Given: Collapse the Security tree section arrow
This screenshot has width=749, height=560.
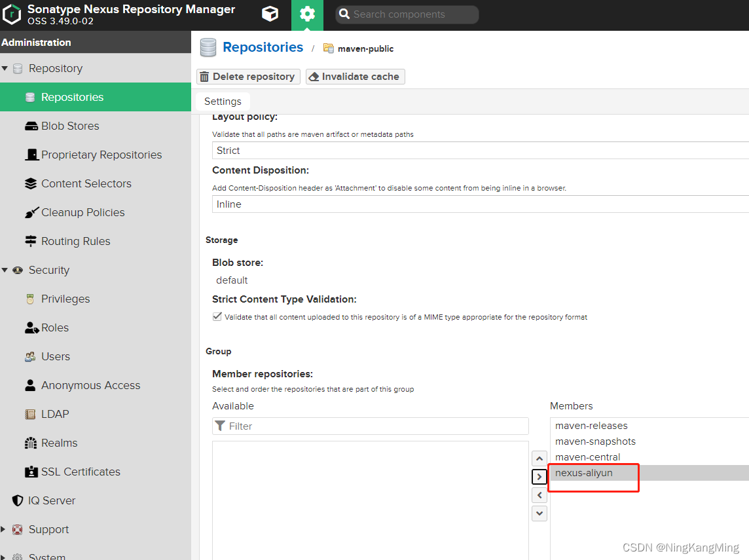Looking at the screenshot, I should 5,270.
